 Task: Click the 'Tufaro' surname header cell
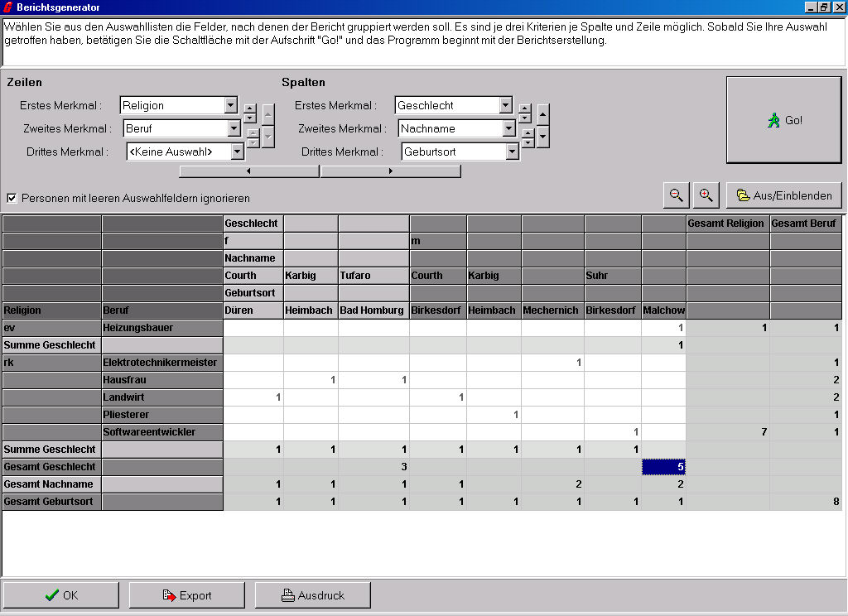pyautogui.click(x=373, y=275)
